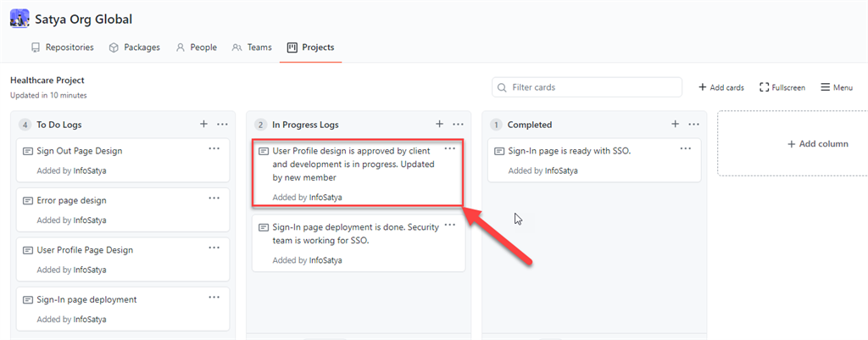Image resolution: width=868 pixels, height=340 pixels.
Task: Click the To Do Logs card count badge
Action: click(x=25, y=125)
